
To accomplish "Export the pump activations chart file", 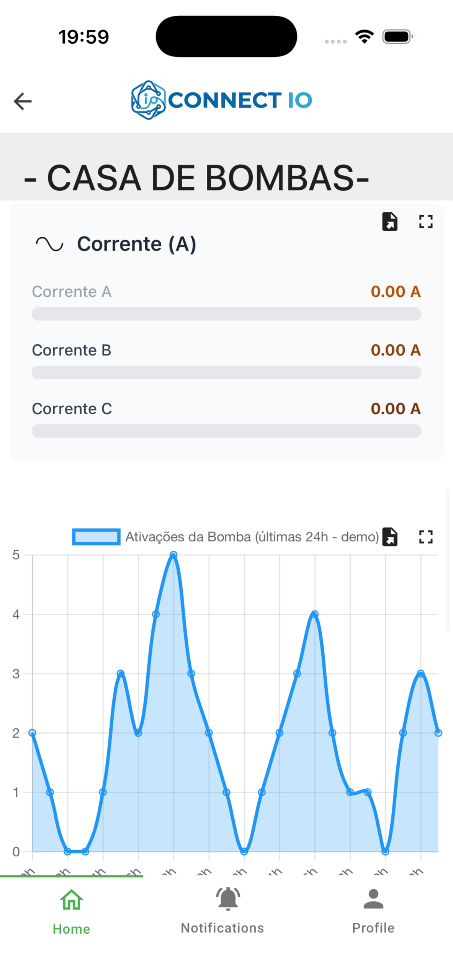I will click(x=389, y=537).
